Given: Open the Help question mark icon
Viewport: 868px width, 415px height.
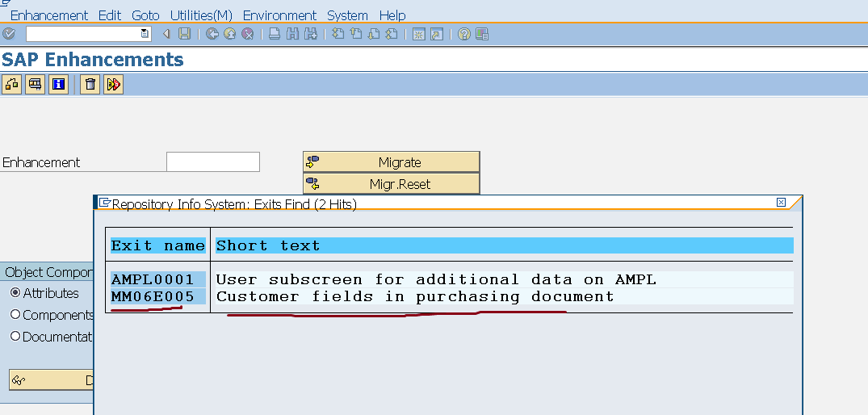Looking at the screenshot, I should 464,34.
